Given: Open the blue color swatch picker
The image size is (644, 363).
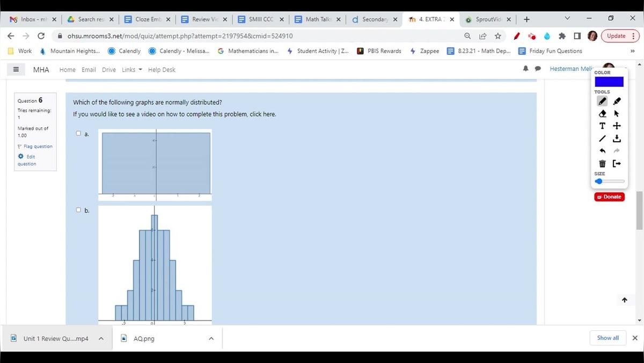Looking at the screenshot, I should (x=609, y=82).
